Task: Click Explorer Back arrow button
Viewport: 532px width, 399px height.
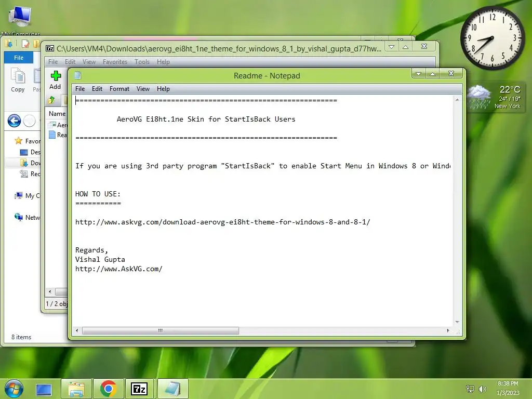Action: pyautogui.click(x=14, y=121)
